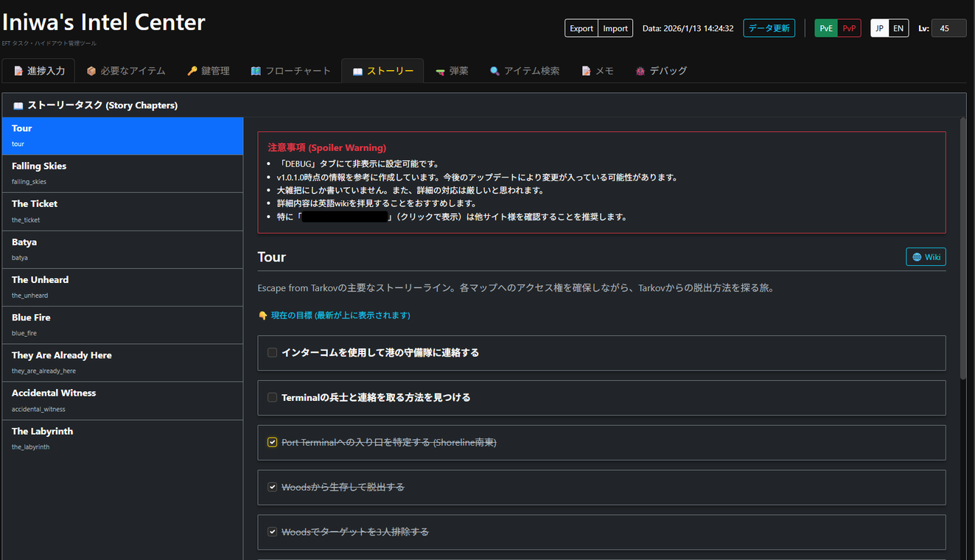Click the magnifier icon for item search
This screenshot has height=560, width=975.
tap(495, 71)
